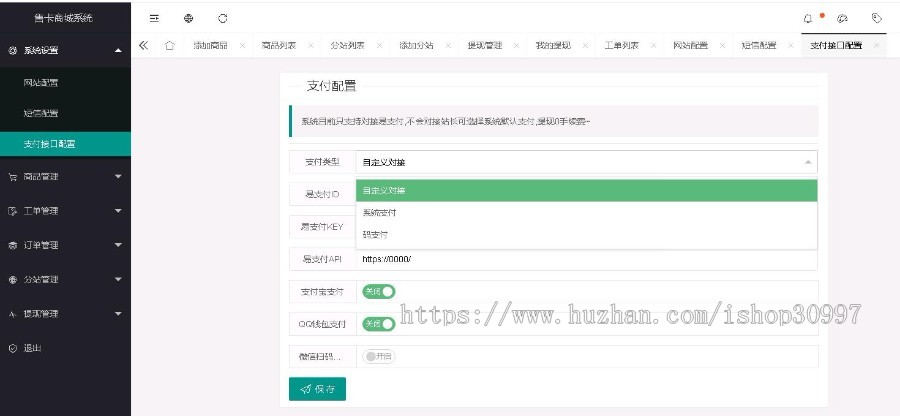Select 自定义对接 in the dropdown list
900x416 pixels.
point(587,190)
